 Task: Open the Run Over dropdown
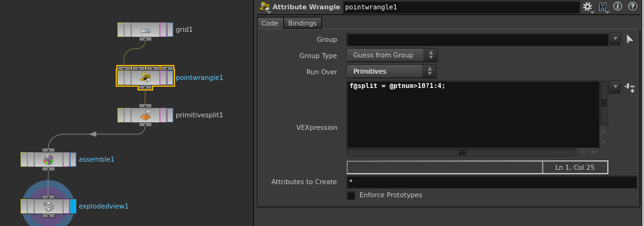coord(391,71)
